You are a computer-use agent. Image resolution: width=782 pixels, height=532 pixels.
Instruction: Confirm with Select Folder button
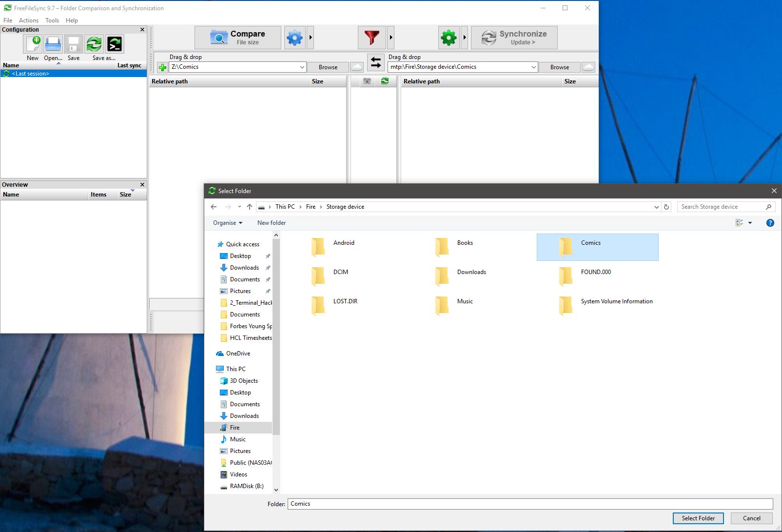pos(698,518)
